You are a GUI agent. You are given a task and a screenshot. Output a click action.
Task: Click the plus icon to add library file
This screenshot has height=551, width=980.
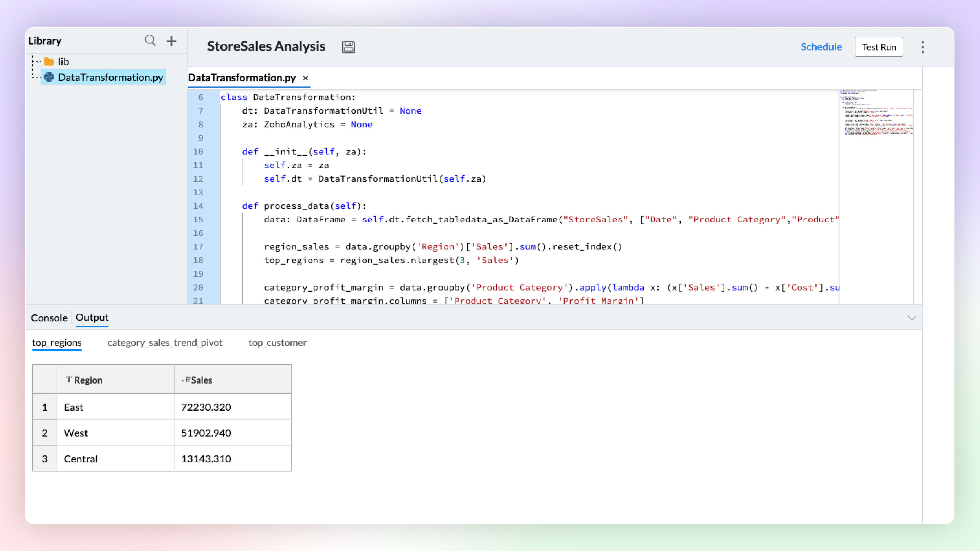click(x=171, y=41)
